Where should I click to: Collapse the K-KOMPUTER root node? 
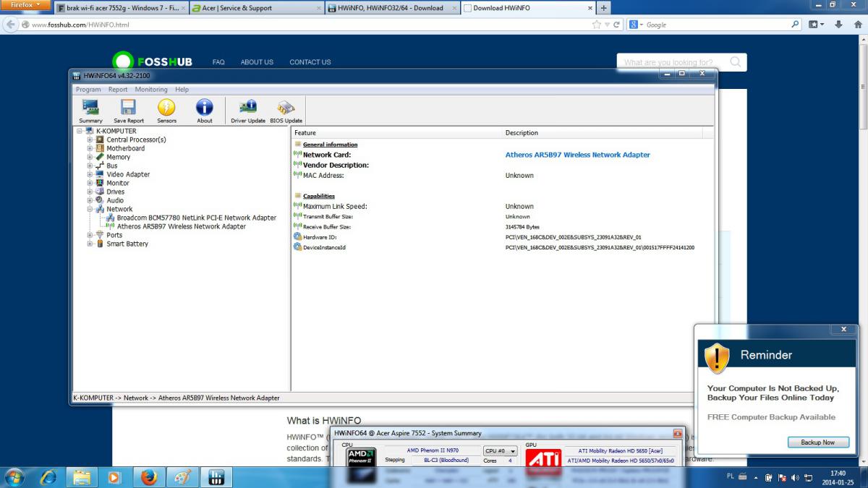(x=80, y=131)
